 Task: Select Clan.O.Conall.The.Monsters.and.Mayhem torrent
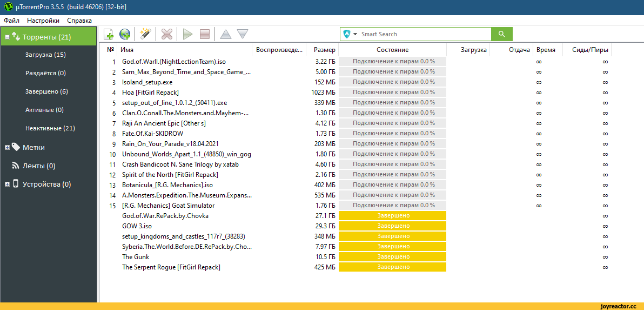[186, 113]
